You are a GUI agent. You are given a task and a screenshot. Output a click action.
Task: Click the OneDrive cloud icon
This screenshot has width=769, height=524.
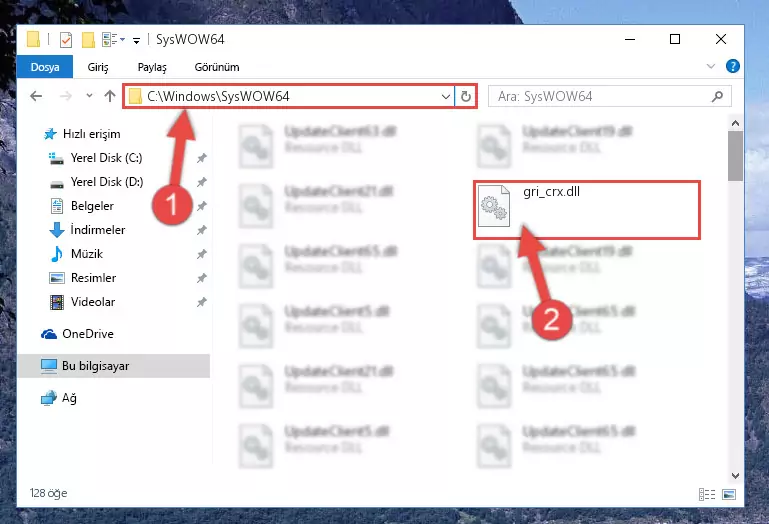(x=49, y=334)
